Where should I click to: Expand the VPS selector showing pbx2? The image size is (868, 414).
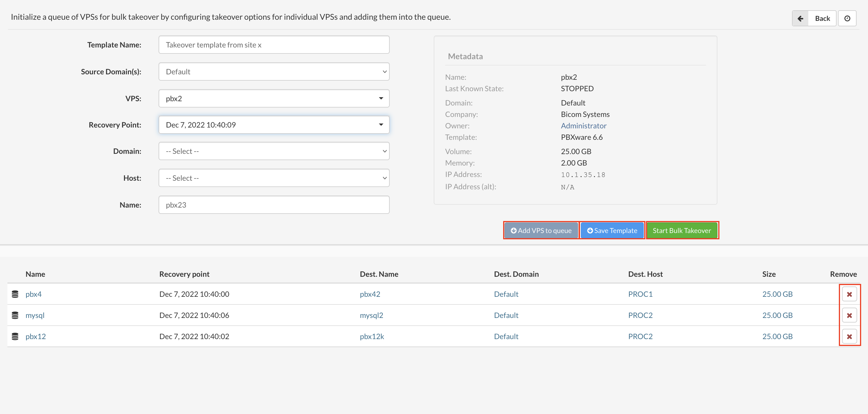pos(274,98)
